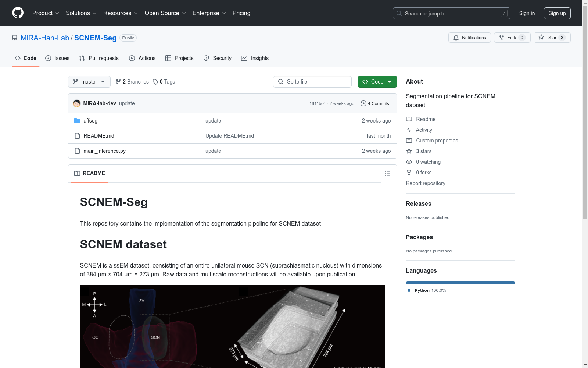
Task: Expand the Open Source menu
Action: click(x=165, y=13)
